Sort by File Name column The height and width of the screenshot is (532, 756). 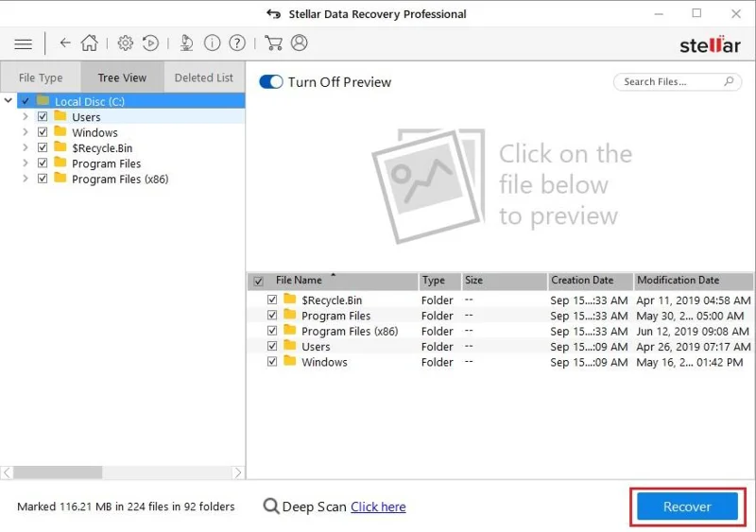(x=333, y=281)
